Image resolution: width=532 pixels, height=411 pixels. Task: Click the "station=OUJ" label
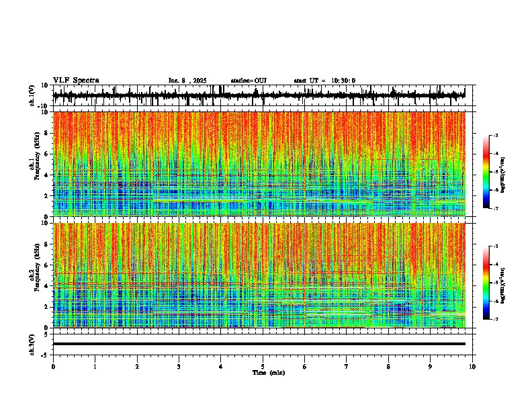pyautogui.click(x=249, y=81)
